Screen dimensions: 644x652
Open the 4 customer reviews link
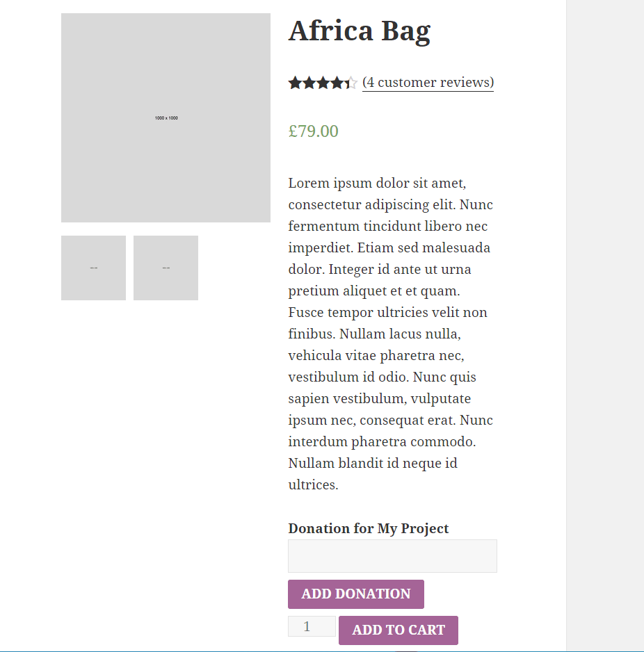428,83
